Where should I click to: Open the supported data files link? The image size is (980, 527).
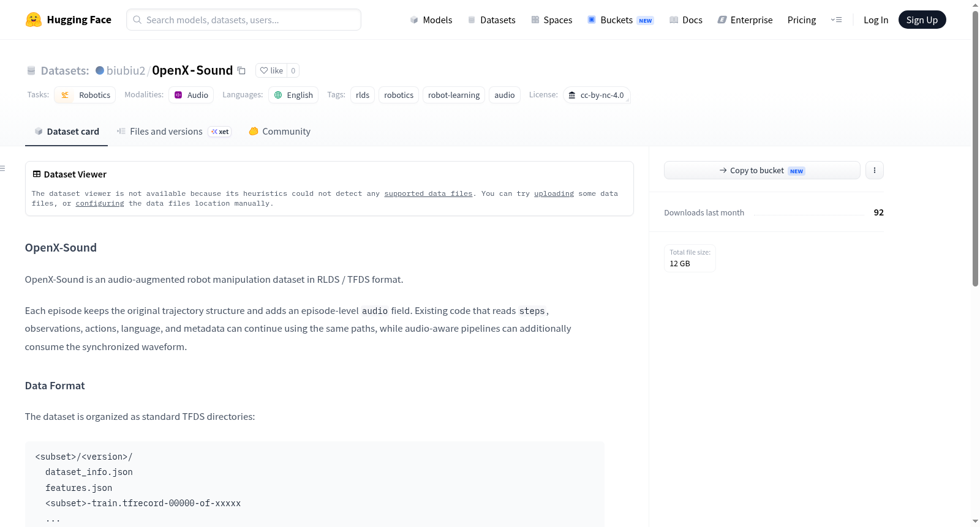[x=428, y=193]
